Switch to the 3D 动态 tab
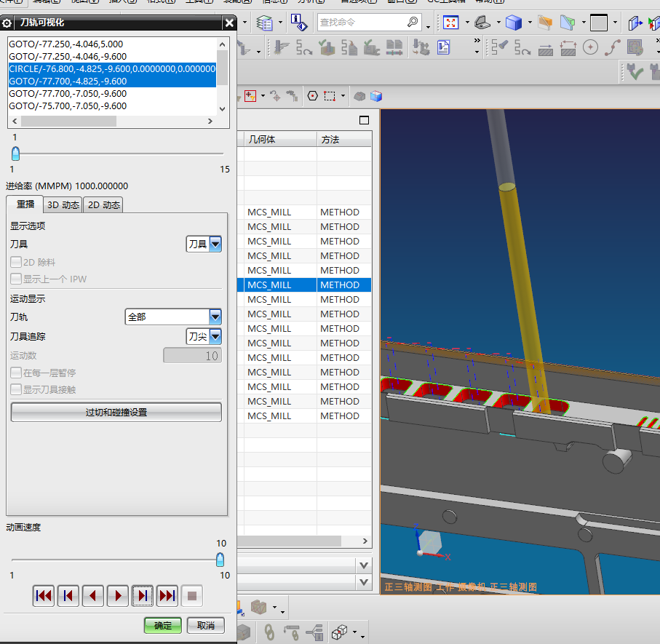The height and width of the screenshot is (644, 660). [x=63, y=205]
